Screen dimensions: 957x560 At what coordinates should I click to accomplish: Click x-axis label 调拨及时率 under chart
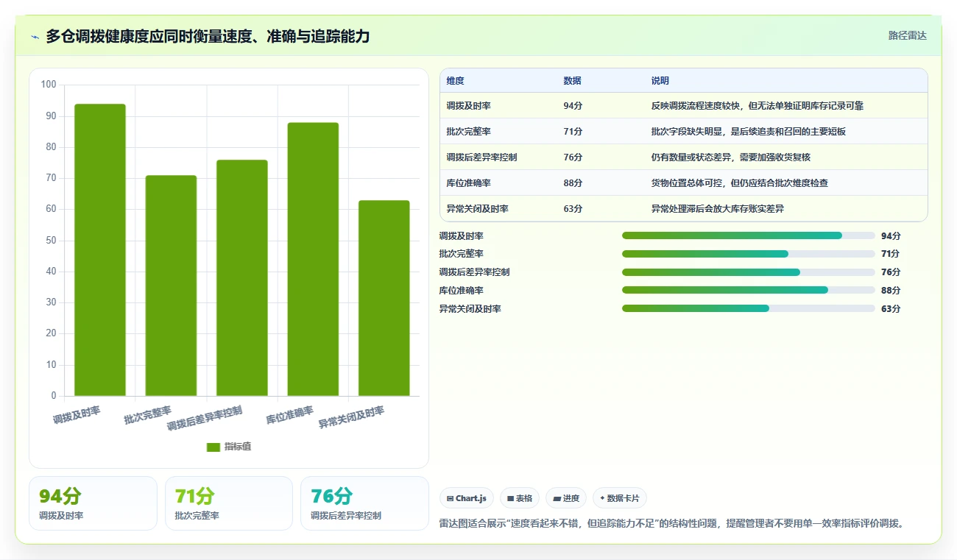coord(77,415)
